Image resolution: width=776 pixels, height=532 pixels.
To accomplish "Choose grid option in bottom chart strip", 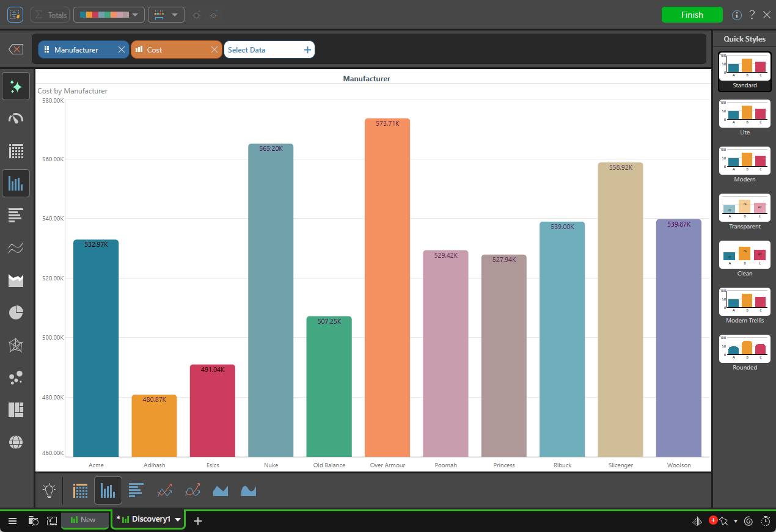I will [x=80, y=490].
